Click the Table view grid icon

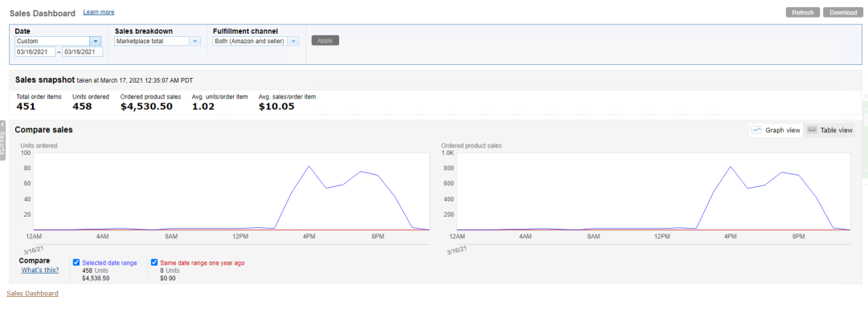pos(812,131)
